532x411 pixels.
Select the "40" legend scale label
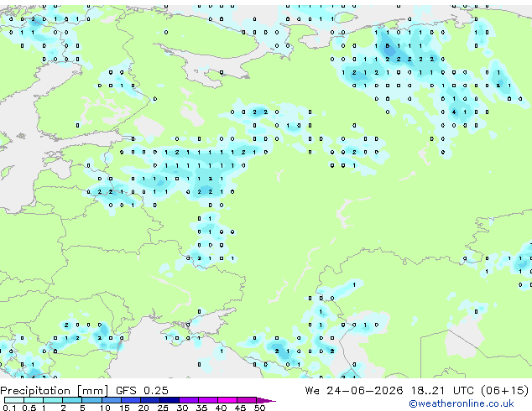[221, 408]
